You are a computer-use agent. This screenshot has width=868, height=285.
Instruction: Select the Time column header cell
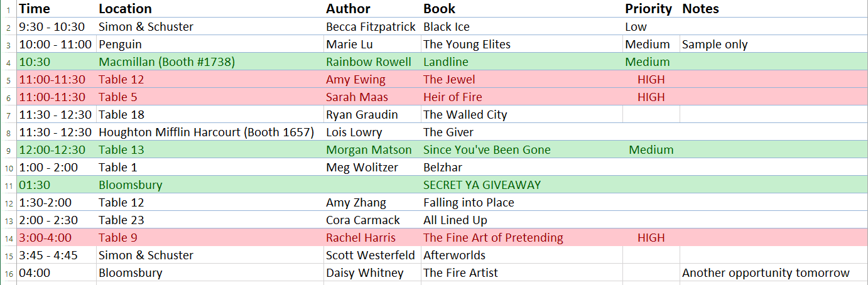pos(35,9)
